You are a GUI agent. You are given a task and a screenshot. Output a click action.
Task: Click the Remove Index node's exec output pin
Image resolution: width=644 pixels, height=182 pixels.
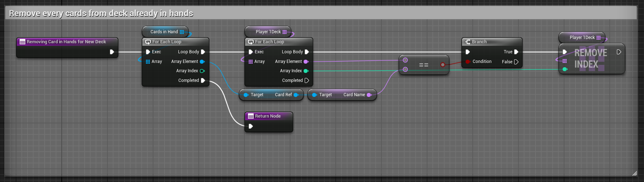click(x=619, y=52)
